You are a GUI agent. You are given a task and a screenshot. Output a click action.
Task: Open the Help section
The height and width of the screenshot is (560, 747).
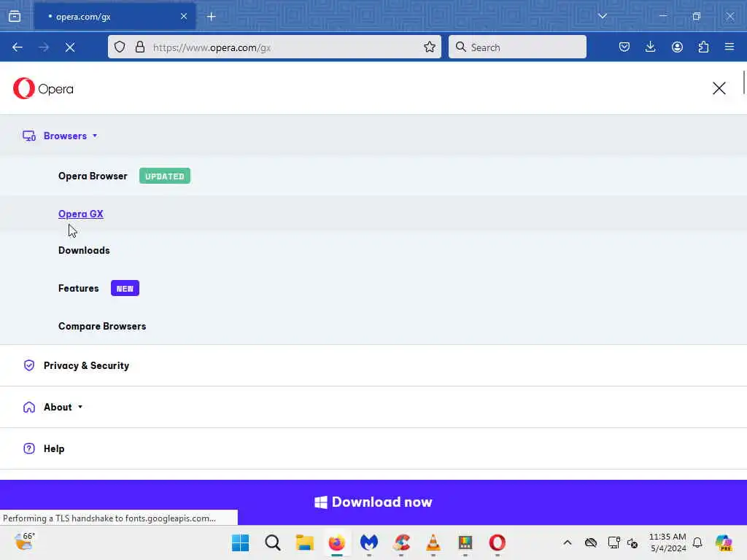pyautogui.click(x=54, y=448)
